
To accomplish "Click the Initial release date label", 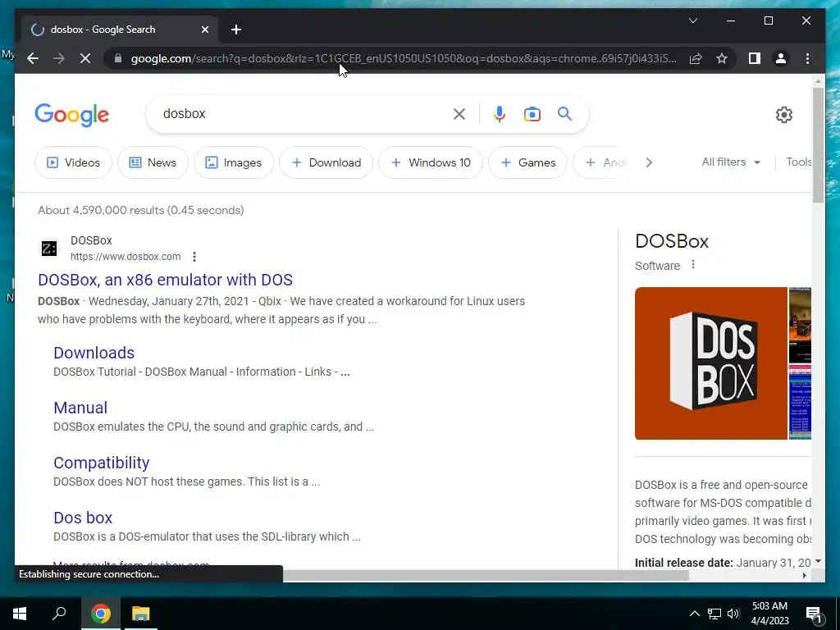I will coord(684,563).
